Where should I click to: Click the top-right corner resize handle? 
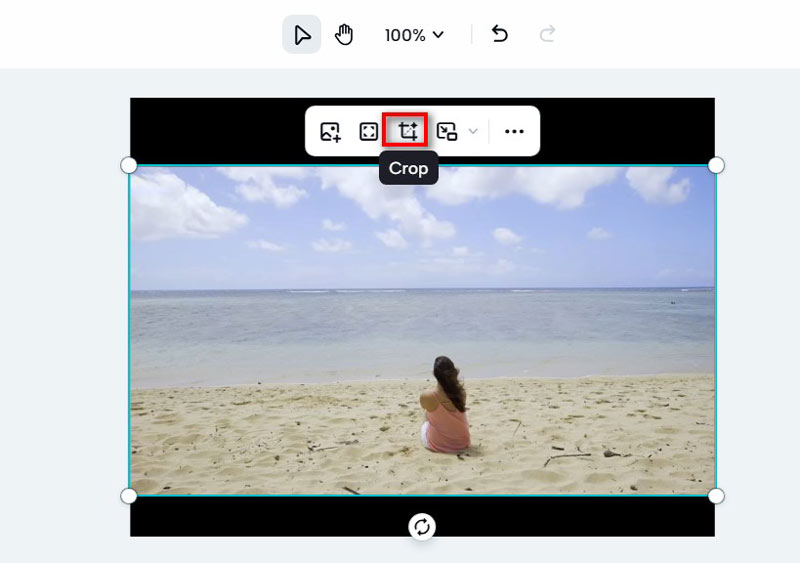[716, 165]
